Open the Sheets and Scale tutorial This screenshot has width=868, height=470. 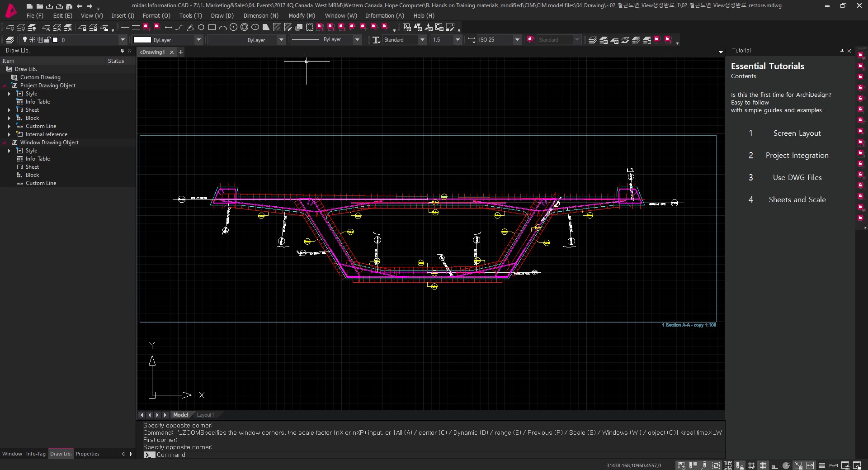(x=797, y=199)
